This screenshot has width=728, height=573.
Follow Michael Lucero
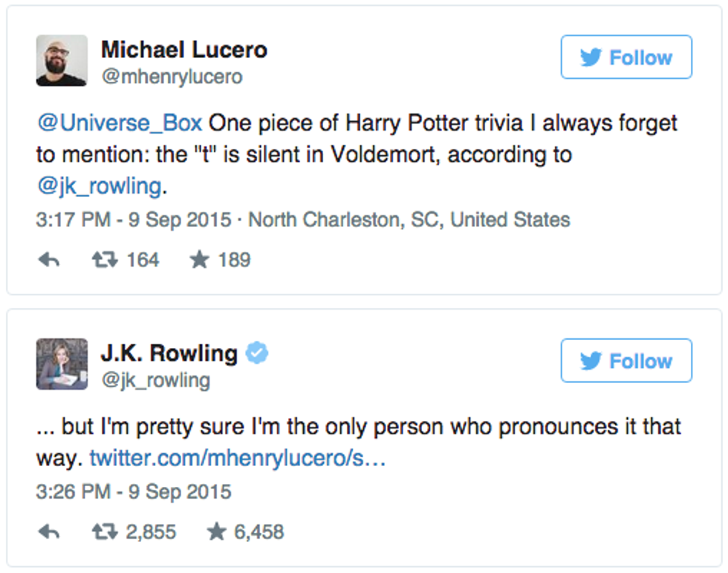626,57
